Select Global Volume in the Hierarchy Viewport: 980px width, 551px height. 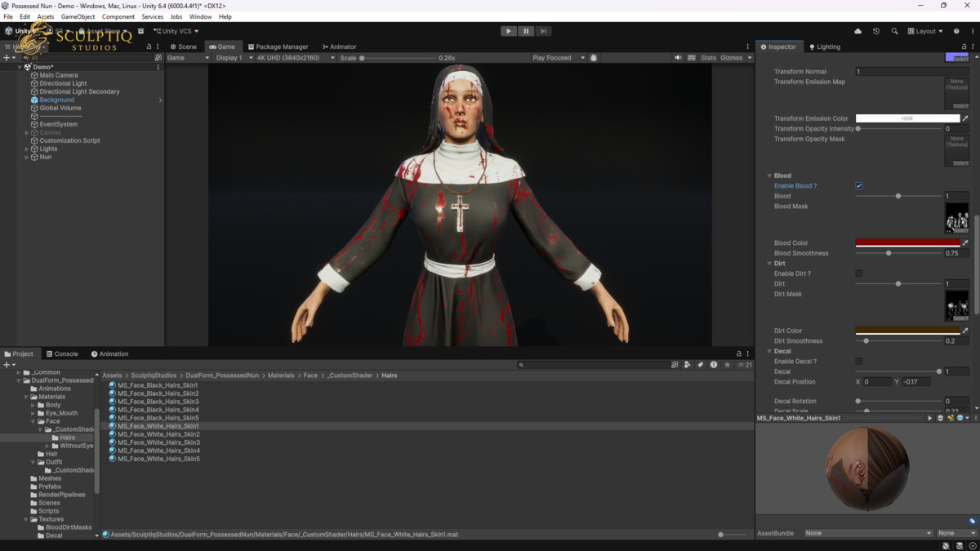tap(60, 108)
